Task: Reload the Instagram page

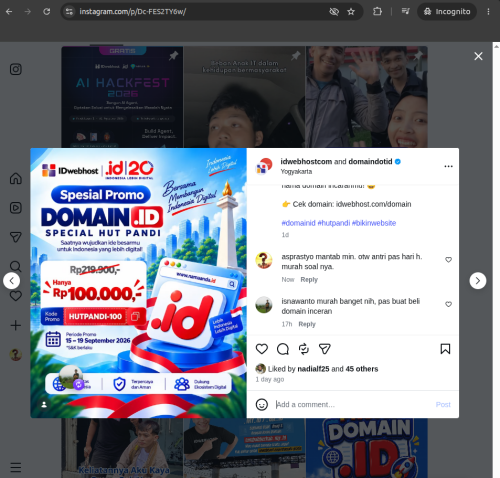Action: pyautogui.click(x=47, y=12)
